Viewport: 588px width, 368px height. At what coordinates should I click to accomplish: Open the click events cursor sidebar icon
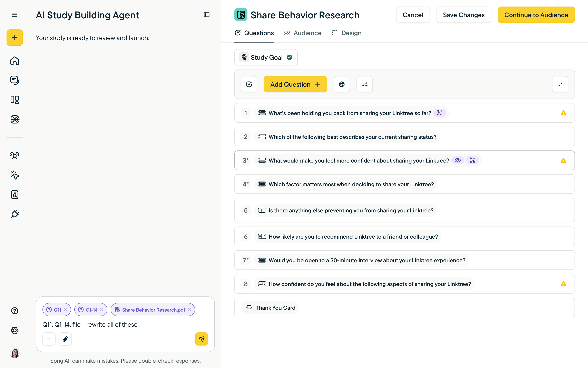(14, 175)
